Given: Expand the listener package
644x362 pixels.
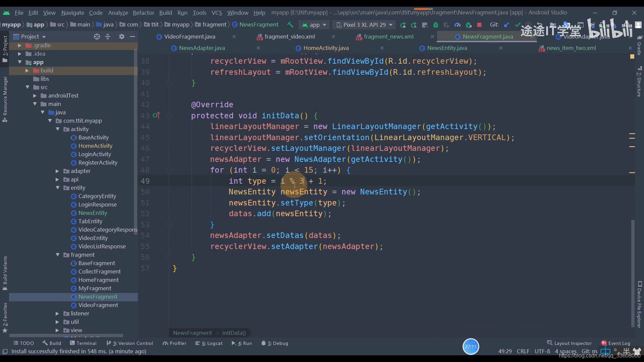Looking at the screenshot, I should point(57,313).
